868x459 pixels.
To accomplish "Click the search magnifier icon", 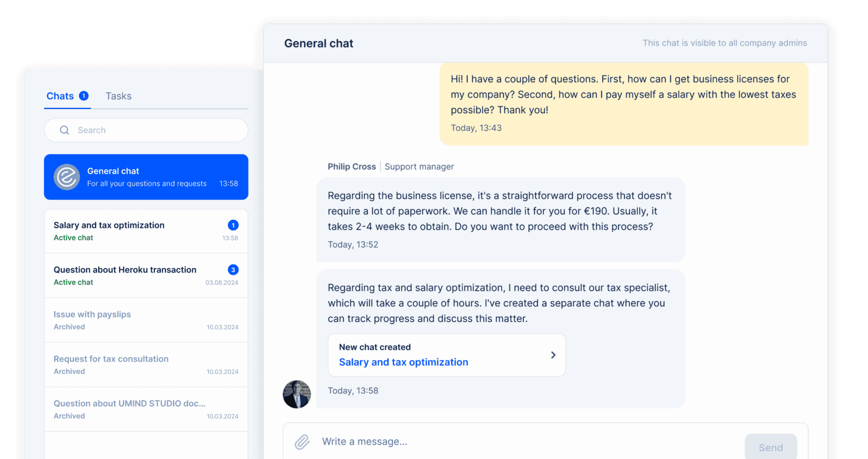I will click(65, 130).
